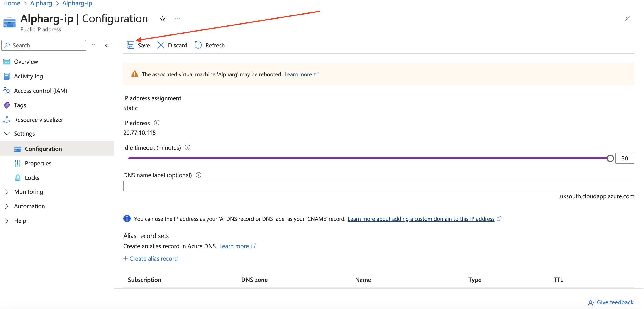This screenshot has width=644, height=309.
Task: Click the Locks padlock icon
Action: [17, 178]
